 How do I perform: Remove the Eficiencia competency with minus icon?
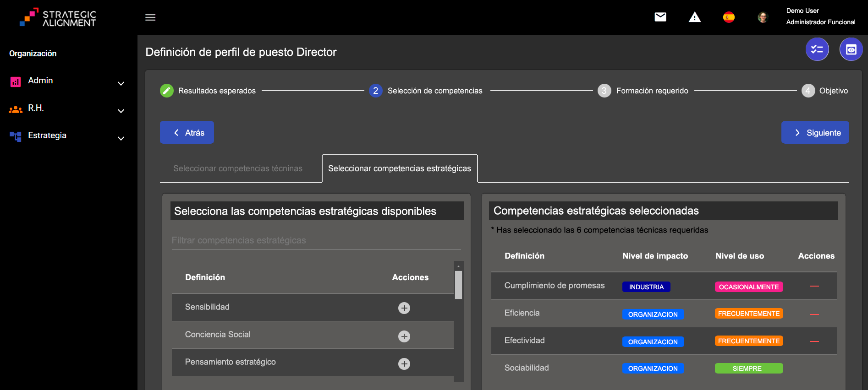814,314
